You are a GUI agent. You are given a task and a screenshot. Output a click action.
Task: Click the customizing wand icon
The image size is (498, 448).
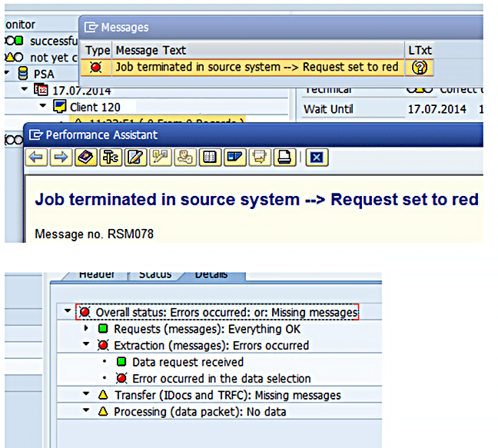pyautogui.click(x=161, y=158)
